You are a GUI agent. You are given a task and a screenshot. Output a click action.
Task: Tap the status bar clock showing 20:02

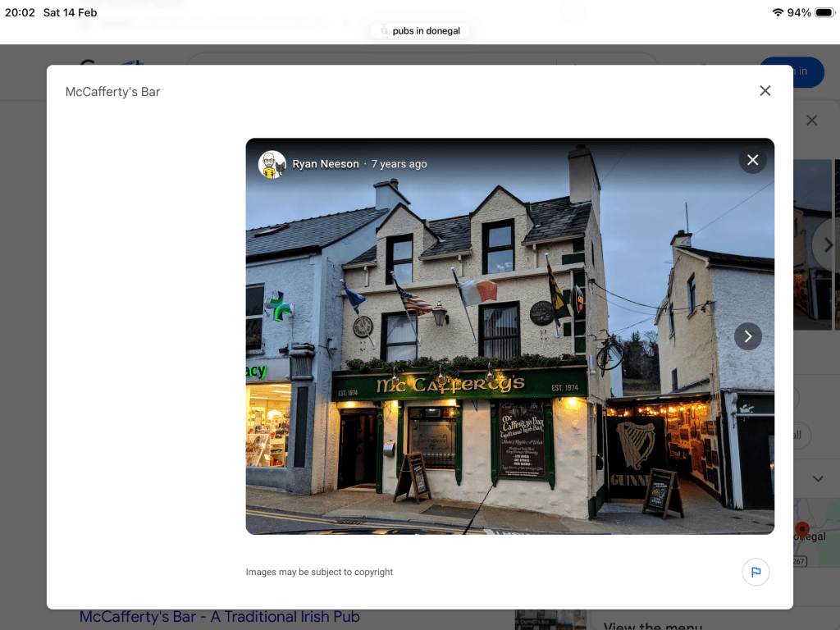pyautogui.click(x=20, y=12)
